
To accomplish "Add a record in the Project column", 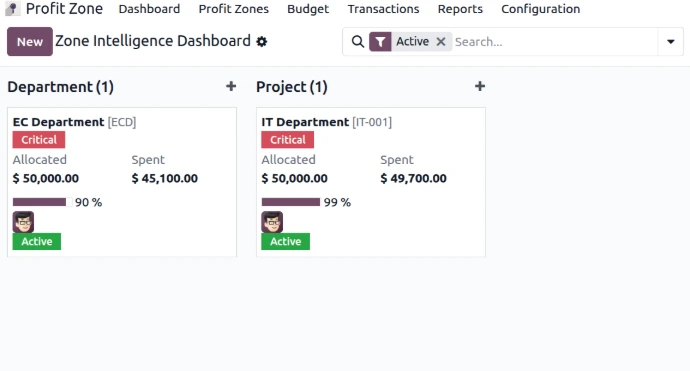I will (480, 86).
